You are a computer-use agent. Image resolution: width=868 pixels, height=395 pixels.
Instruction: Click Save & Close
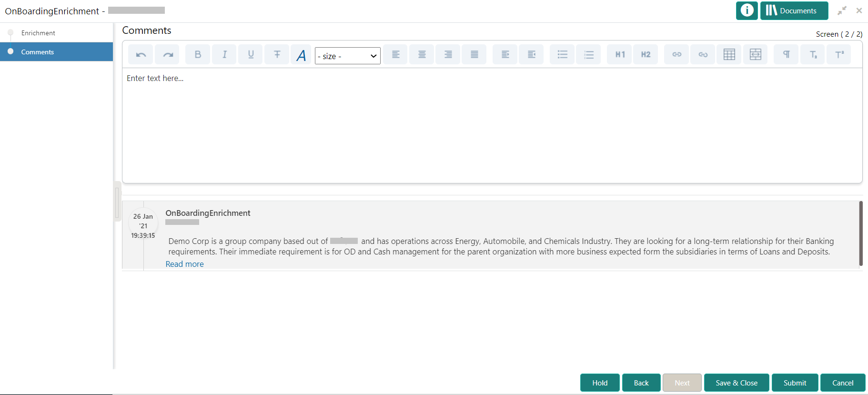(x=737, y=383)
